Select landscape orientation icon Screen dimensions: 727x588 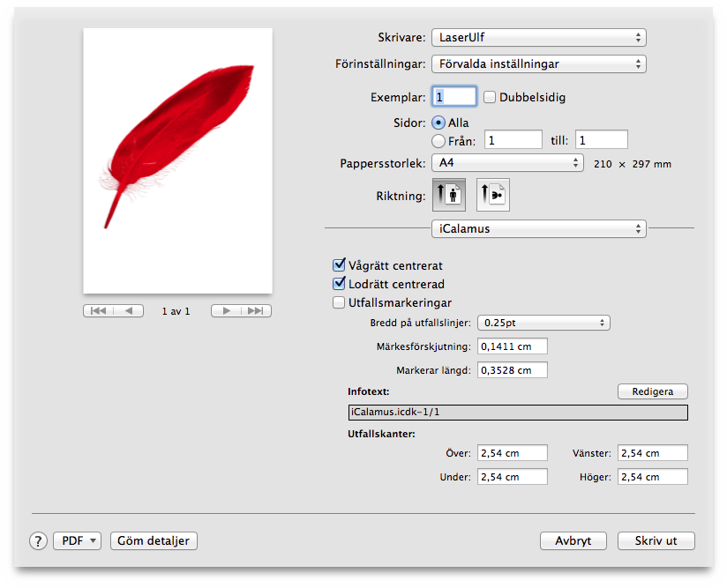(493, 195)
